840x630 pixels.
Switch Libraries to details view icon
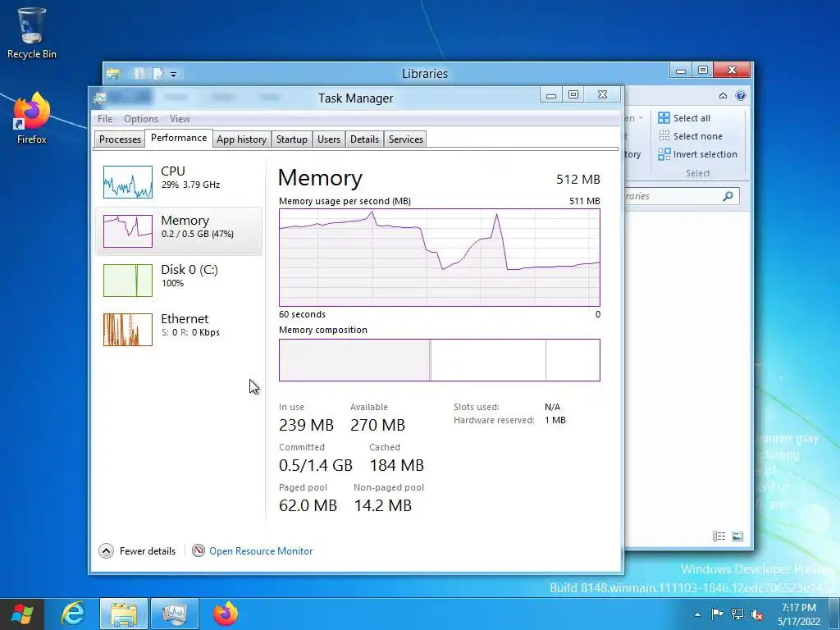(719, 536)
